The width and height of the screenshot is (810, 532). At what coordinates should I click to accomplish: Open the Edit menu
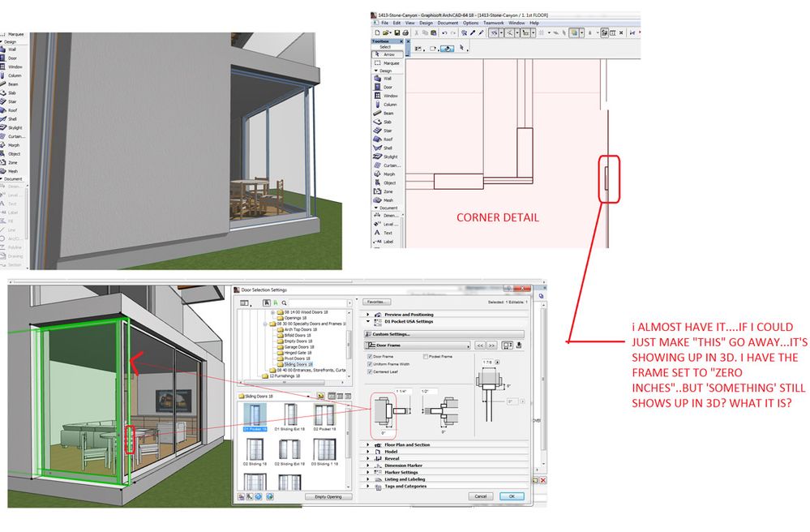(396, 23)
